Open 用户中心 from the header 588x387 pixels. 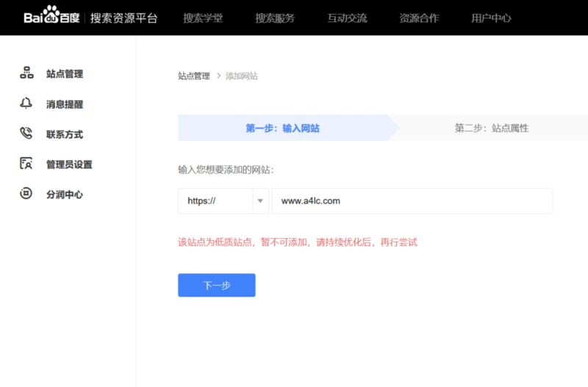491,18
